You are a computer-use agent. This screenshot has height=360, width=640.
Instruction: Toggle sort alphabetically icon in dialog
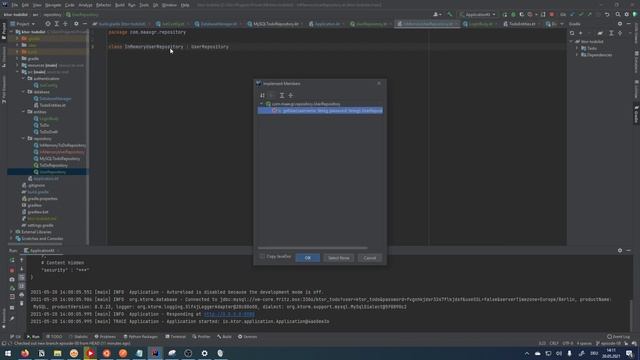(262, 95)
